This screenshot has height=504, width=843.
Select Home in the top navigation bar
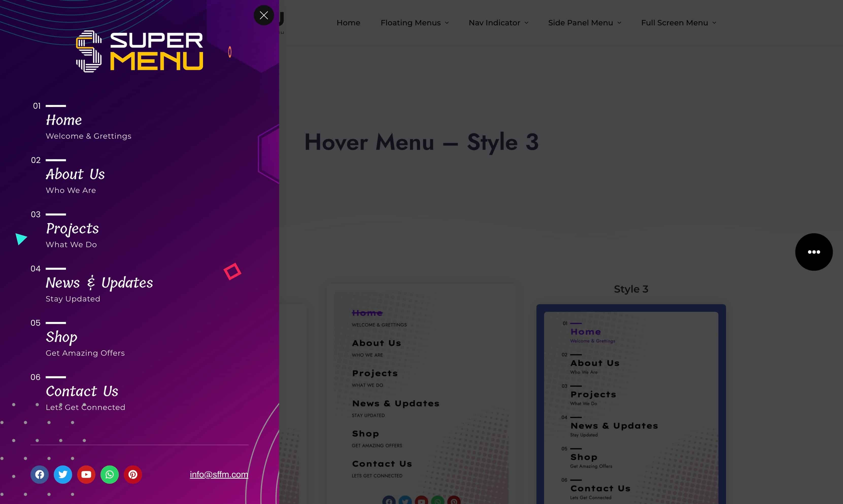pyautogui.click(x=348, y=22)
